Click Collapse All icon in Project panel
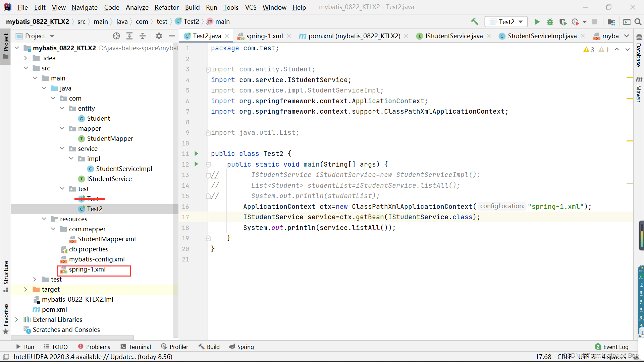The image size is (644, 362). 143,36
